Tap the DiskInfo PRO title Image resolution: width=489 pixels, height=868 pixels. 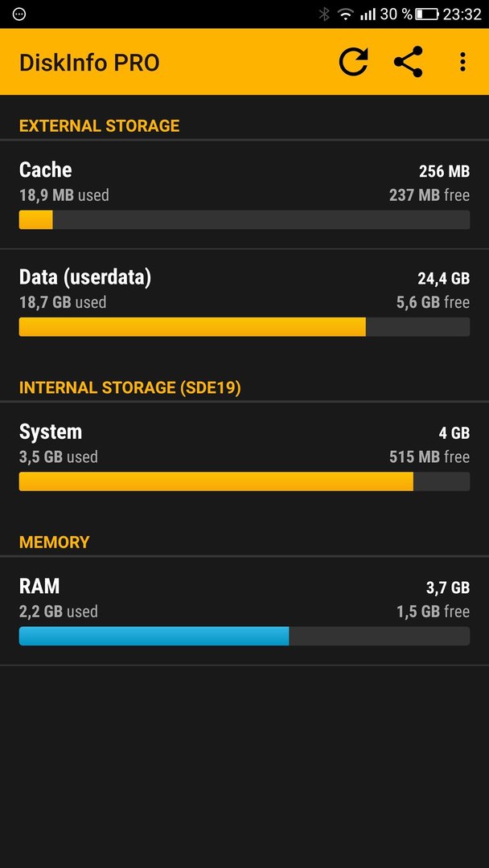(x=89, y=63)
